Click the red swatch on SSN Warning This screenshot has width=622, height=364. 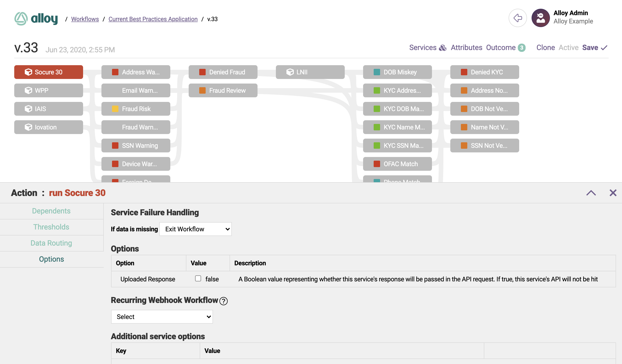pos(115,146)
